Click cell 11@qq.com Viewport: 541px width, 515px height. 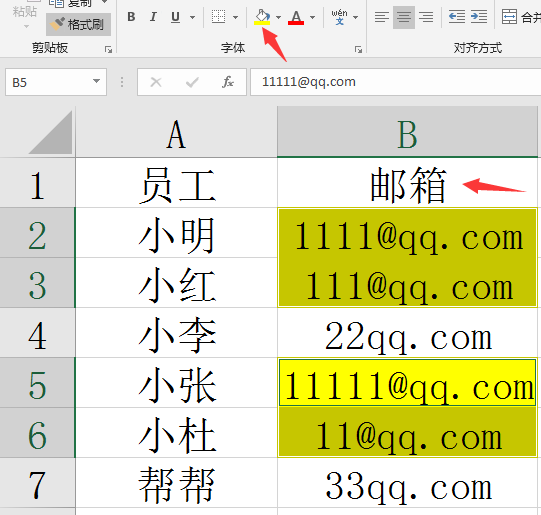pyautogui.click(x=407, y=433)
